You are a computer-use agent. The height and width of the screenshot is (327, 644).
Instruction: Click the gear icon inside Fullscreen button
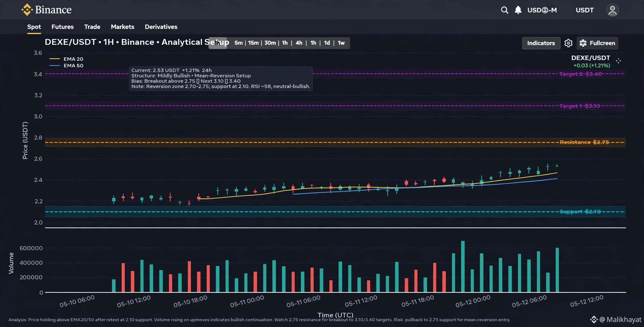coord(583,43)
